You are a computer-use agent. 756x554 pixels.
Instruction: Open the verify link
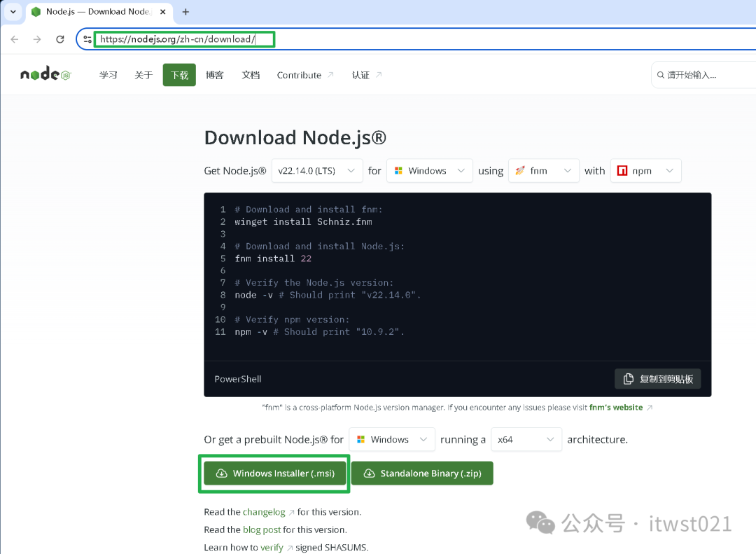(272, 548)
